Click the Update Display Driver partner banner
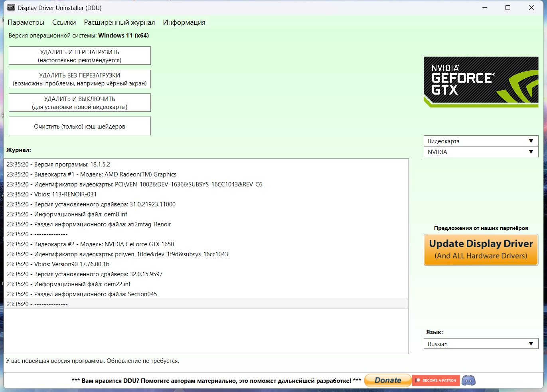The height and width of the screenshot is (392, 547). (x=481, y=249)
